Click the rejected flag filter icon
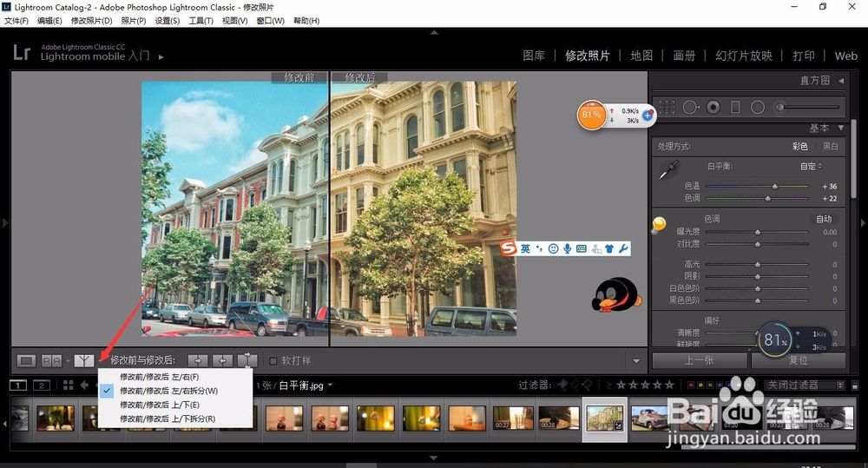 tap(587, 385)
